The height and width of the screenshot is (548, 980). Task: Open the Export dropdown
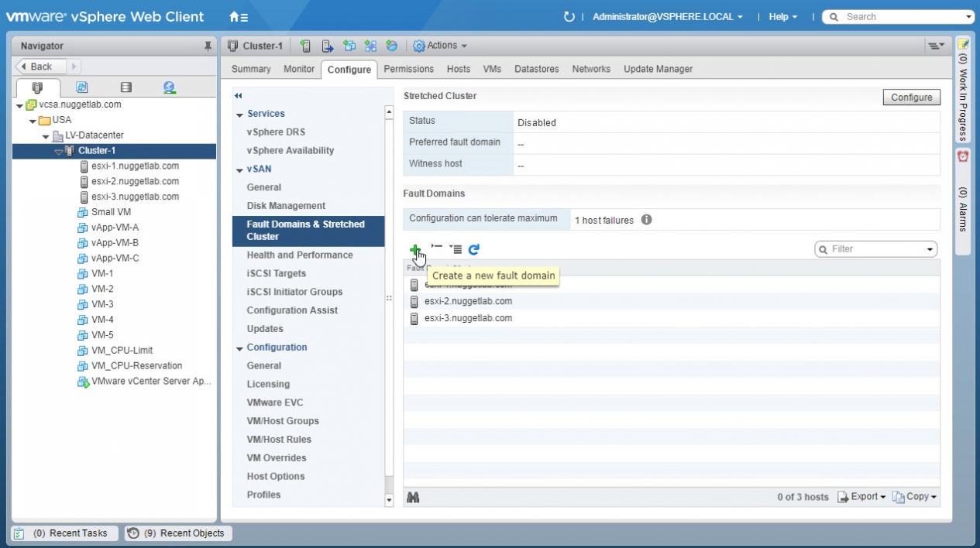tap(863, 497)
